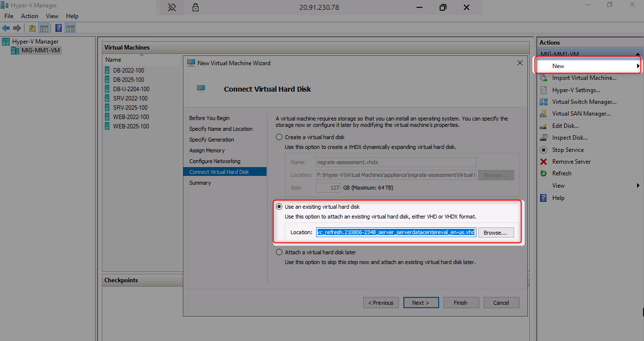Go to Configure Networking wizard step
This screenshot has width=644, height=341.
[x=215, y=161]
